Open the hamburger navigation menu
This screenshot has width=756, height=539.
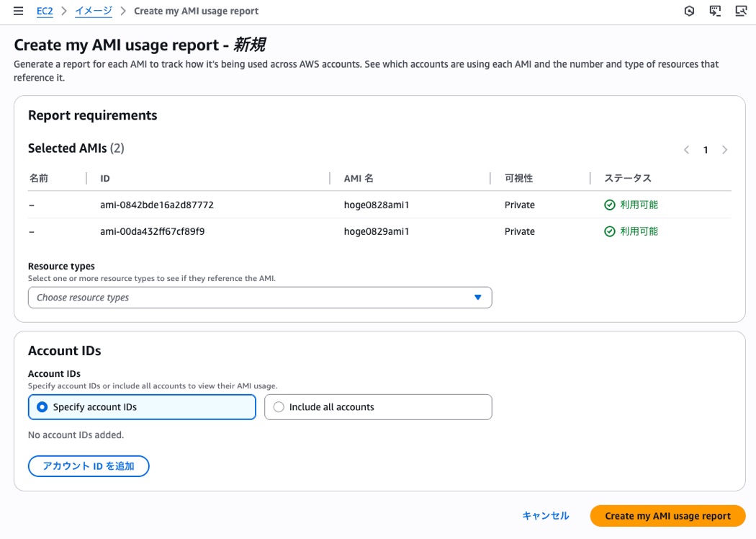[18, 11]
